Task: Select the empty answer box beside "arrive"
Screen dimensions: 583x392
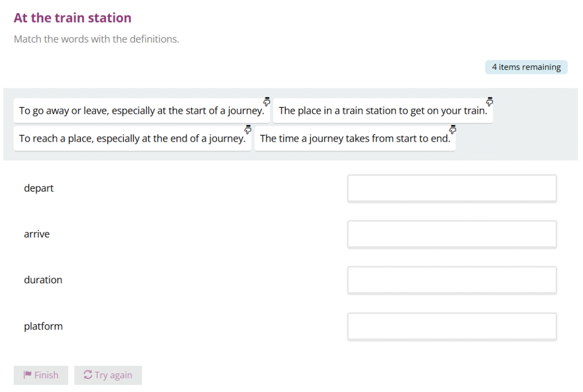Action: tap(452, 234)
